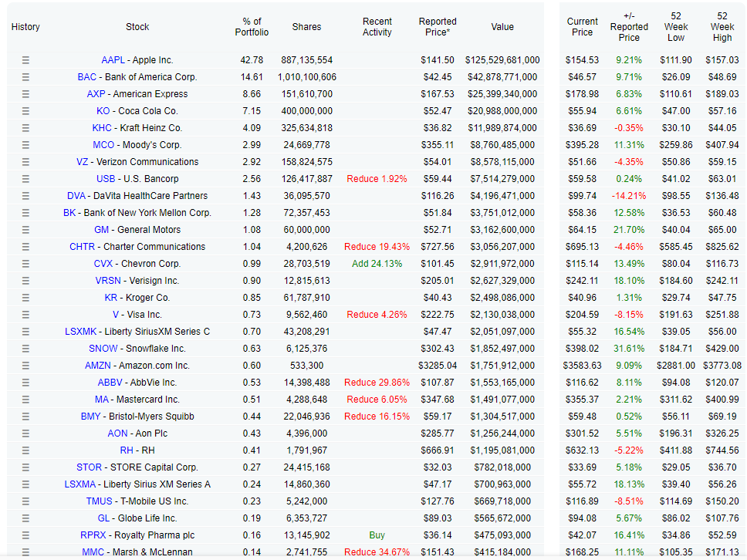This screenshot has height=560, width=747.
Task: Open history icon for Bristol-Myers Squibb row
Action: point(25,417)
